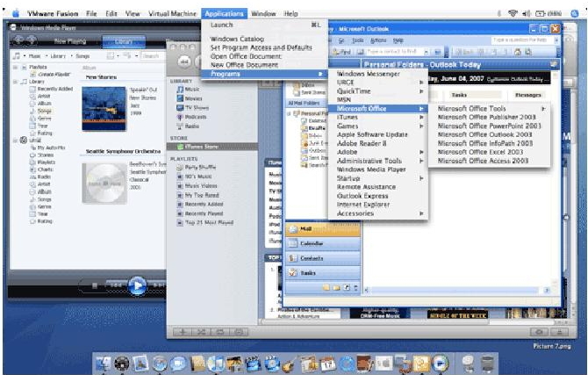This screenshot has height=375, width=588.
Task: Open the QuickTime Player icon in the Dock
Action: (347, 364)
